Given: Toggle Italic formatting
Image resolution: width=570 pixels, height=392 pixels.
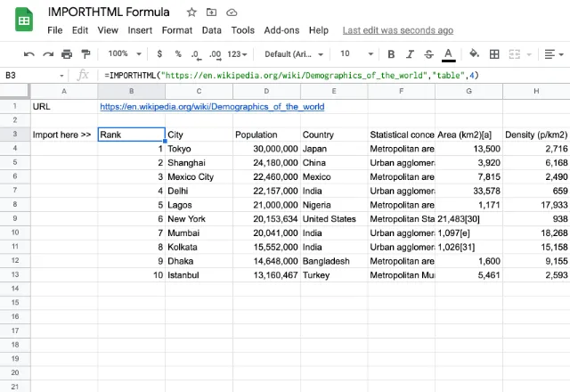Looking at the screenshot, I should [410, 54].
